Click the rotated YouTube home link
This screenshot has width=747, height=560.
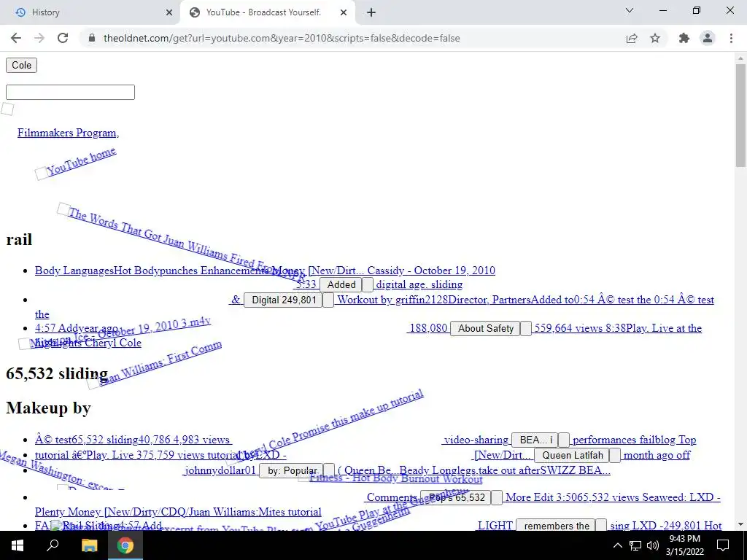81,161
